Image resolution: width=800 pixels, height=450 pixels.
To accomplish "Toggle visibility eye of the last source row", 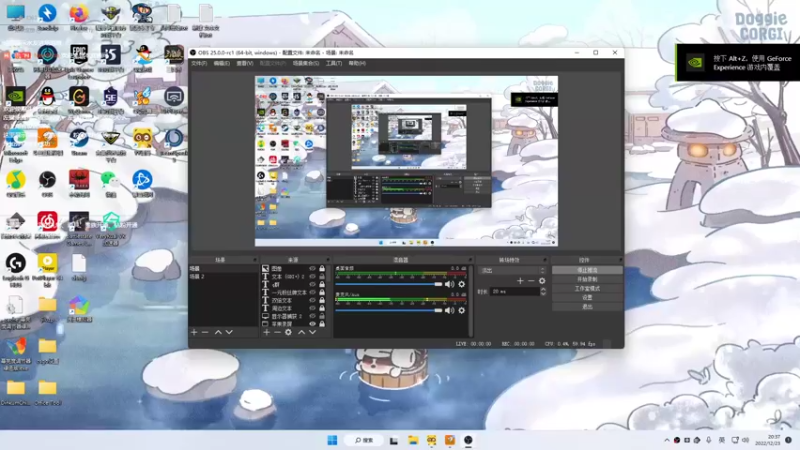I will [312, 324].
